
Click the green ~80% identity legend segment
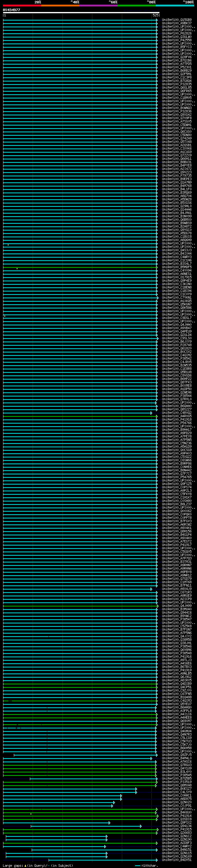pos(137,6)
